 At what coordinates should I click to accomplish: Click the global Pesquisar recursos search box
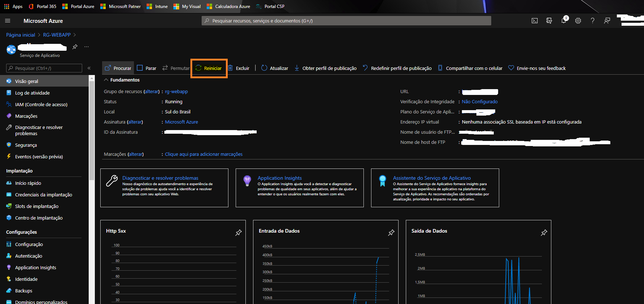[346, 21]
